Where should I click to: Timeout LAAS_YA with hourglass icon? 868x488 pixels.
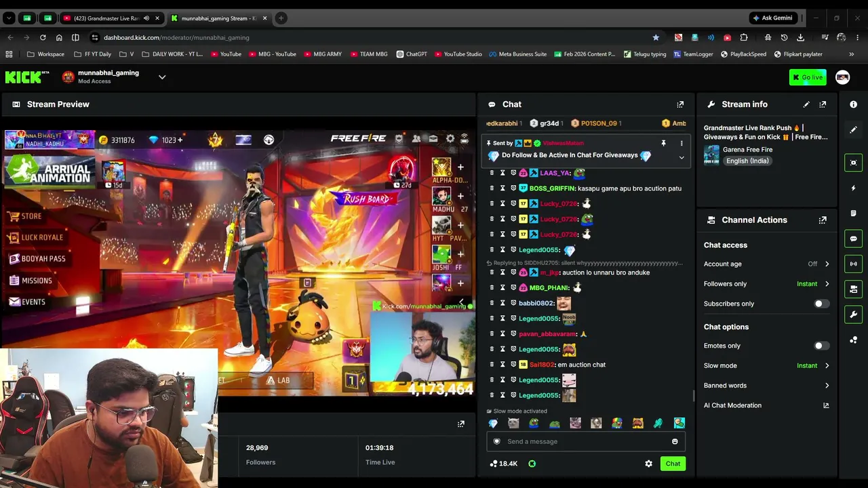[x=502, y=173]
